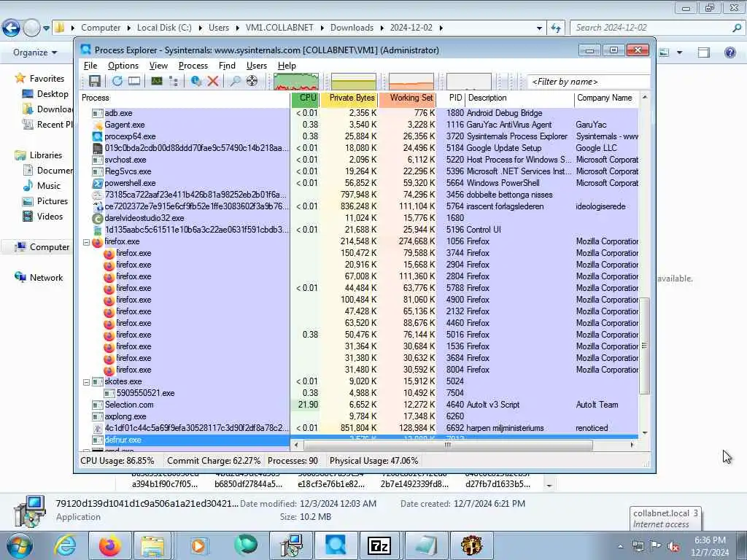Click the Explorer Help question mark icon
747x560 pixels.
(x=729, y=52)
